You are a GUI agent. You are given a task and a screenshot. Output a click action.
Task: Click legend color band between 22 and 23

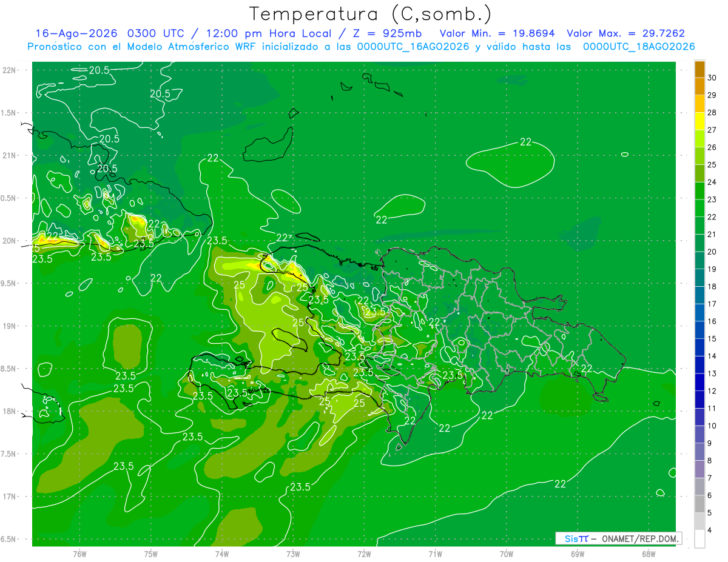pos(699,208)
